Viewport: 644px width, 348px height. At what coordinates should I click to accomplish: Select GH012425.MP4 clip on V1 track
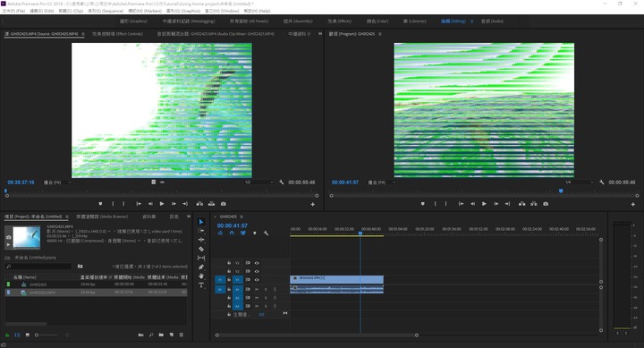coord(337,279)
